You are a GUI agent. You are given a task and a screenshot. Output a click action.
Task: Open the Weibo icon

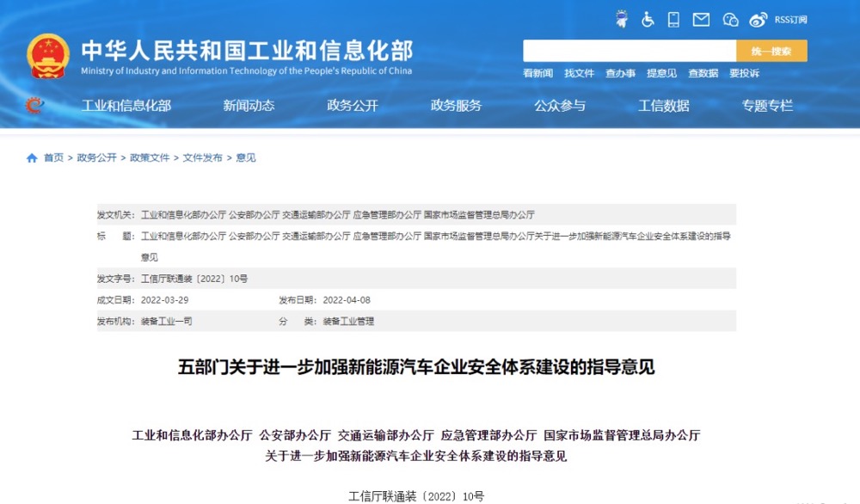coord(758,19)
